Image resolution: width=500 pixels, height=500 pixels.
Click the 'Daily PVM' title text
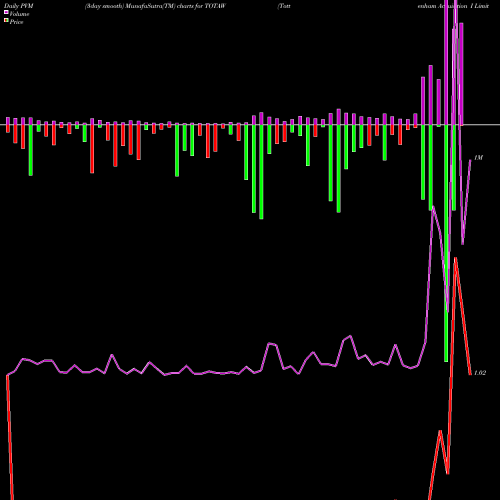[19, 6]
